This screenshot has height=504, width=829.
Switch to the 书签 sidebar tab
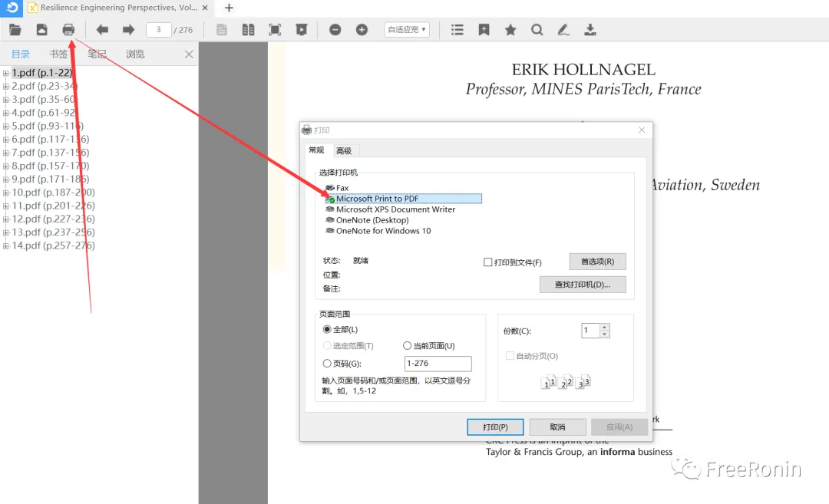(x=58, y=54)
